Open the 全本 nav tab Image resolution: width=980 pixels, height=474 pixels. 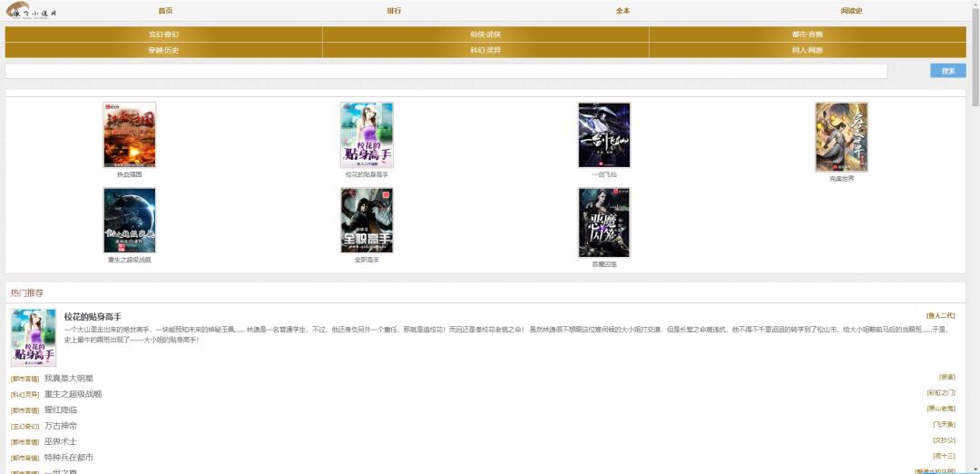(x=622, y=11)
